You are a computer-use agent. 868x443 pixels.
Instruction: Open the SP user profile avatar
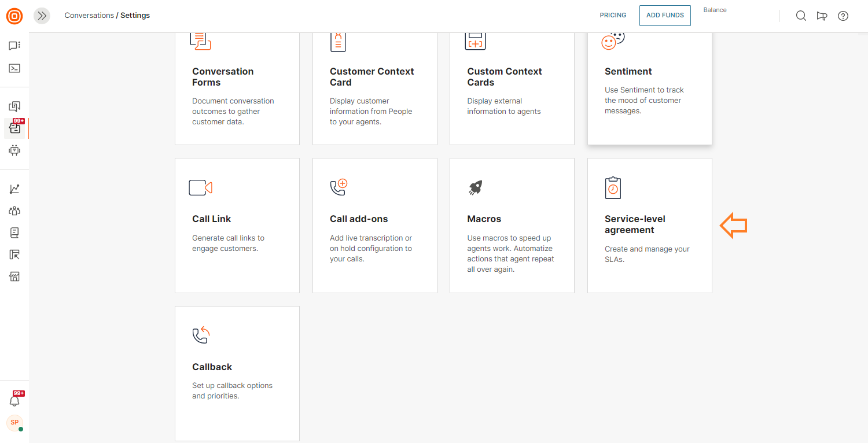(14, 423)
